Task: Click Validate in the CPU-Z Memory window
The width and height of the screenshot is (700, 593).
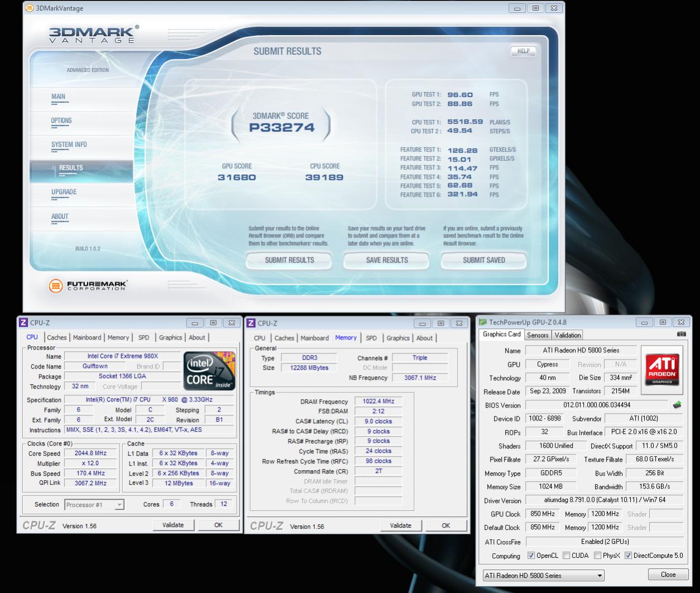Action: pos(401,525)
